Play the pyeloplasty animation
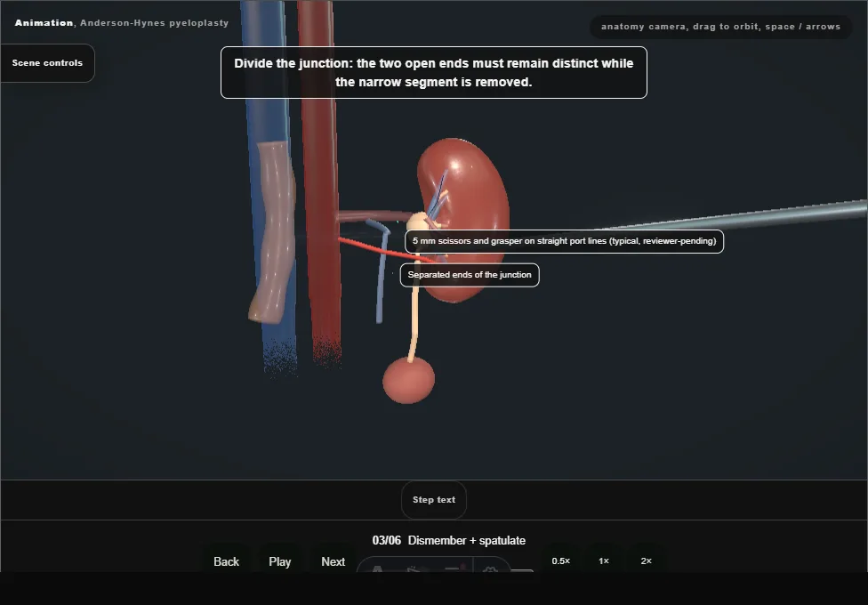The width and height of the screenshot is (868, 605). (280, 561)
